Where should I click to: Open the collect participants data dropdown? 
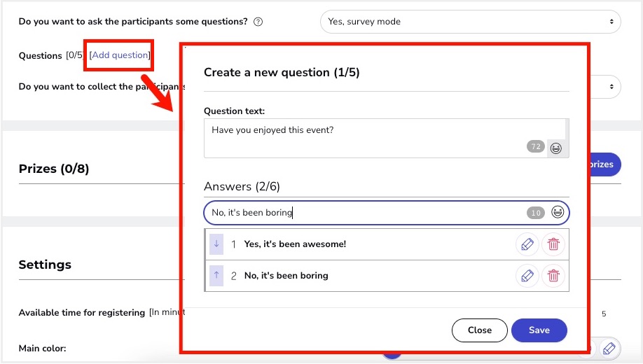click(x=606, y=87)
